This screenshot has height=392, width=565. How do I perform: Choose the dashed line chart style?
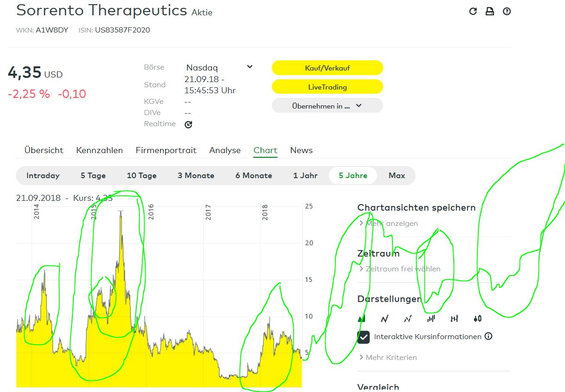[407, 318]
